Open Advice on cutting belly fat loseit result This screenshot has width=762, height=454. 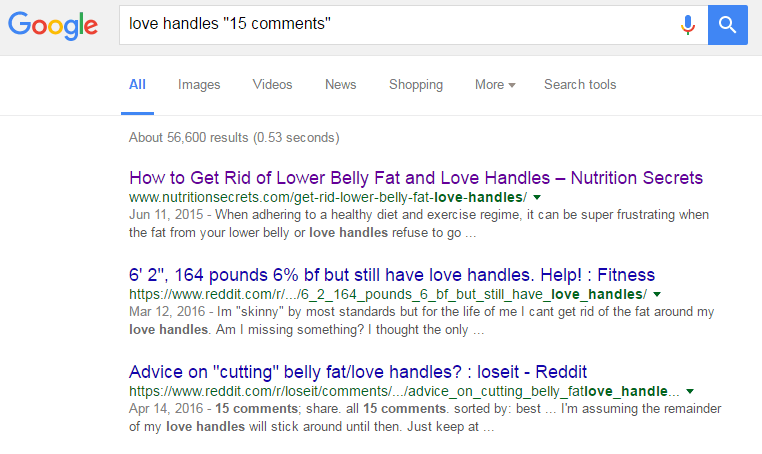(x=358, y=372)
